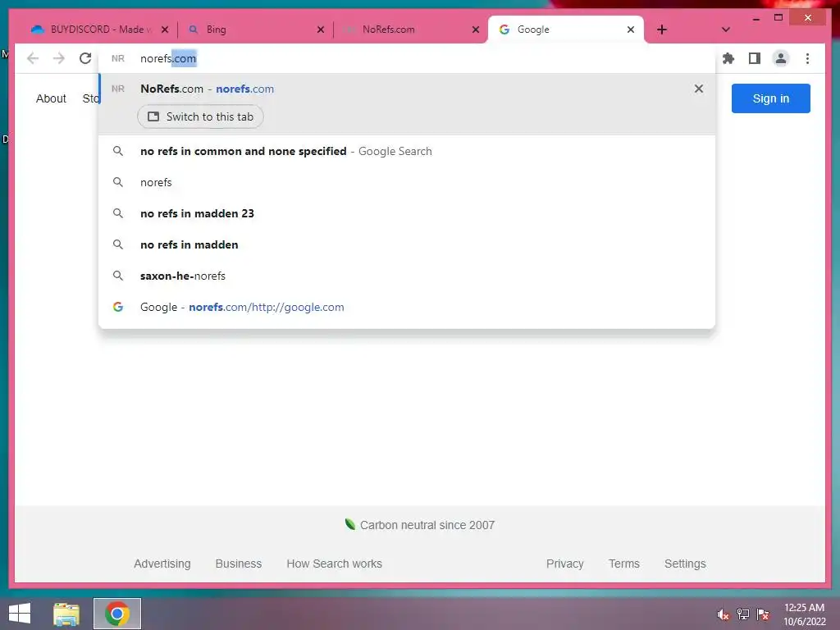The width and height of the screenshot is (840, 630).
Task: Click the Google G icon in suggestions
Action: click(x=118, y=307)
